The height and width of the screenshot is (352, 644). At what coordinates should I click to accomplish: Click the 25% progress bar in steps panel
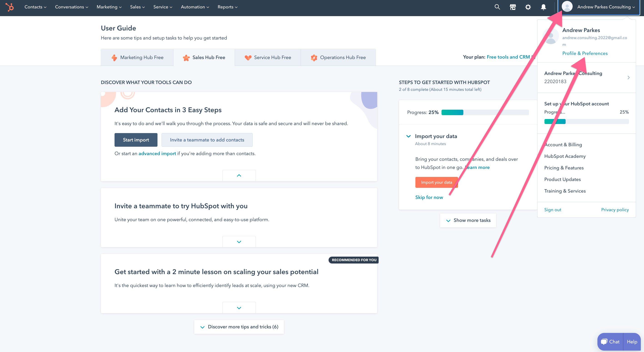click(485, 112)
